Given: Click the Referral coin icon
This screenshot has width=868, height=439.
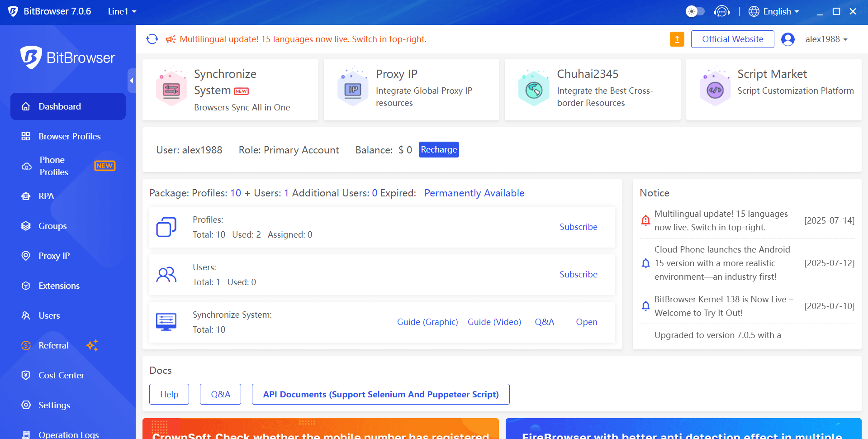Looking at the screenshot, I should click(x=26, y=345).
